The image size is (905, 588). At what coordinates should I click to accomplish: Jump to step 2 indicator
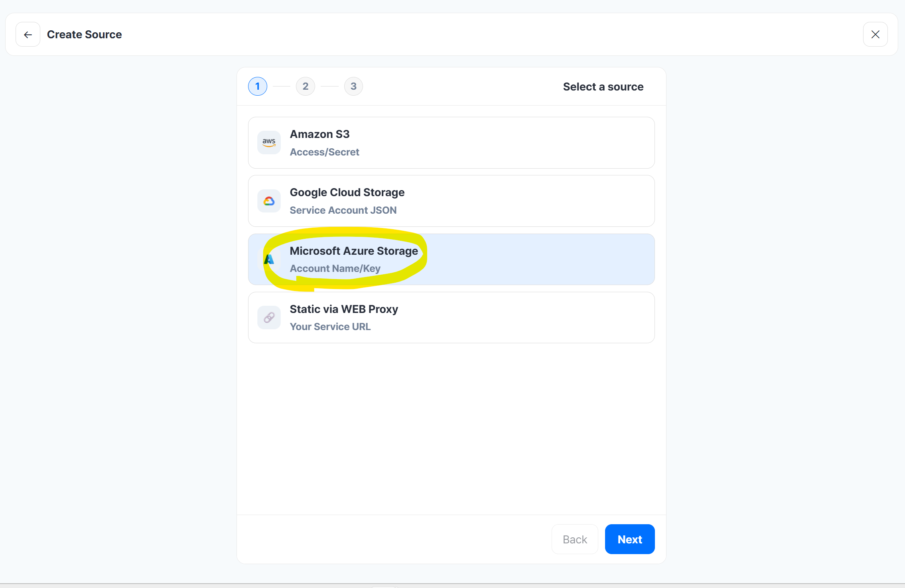click(306, 86)
